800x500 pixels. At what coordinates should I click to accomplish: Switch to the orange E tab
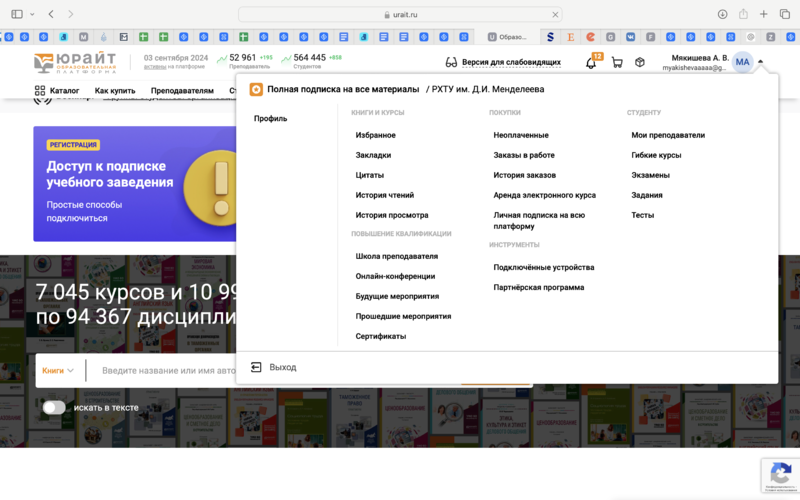pyautogui.click(x=570, y=37)
